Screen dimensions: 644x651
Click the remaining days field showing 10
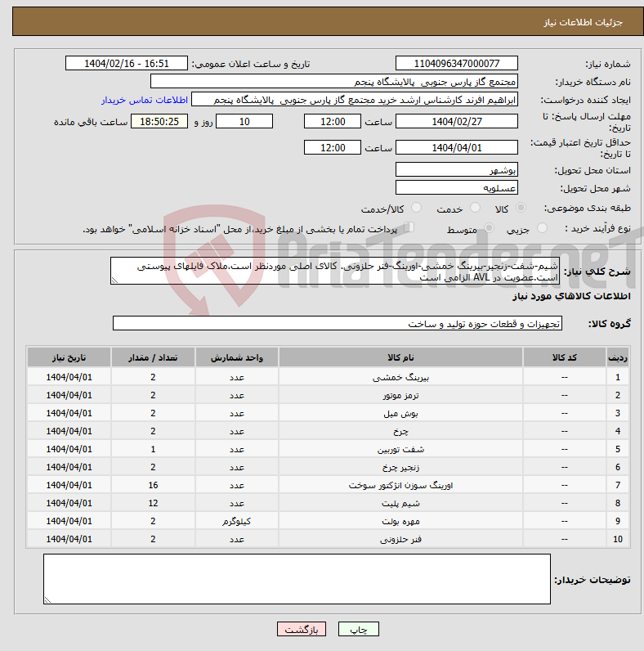tap(244, 121)
